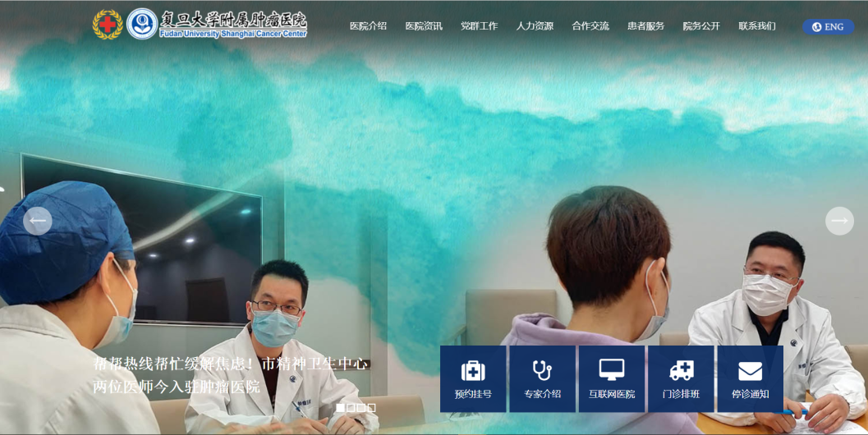Select the second carousel indicator dot

point(351,408)
